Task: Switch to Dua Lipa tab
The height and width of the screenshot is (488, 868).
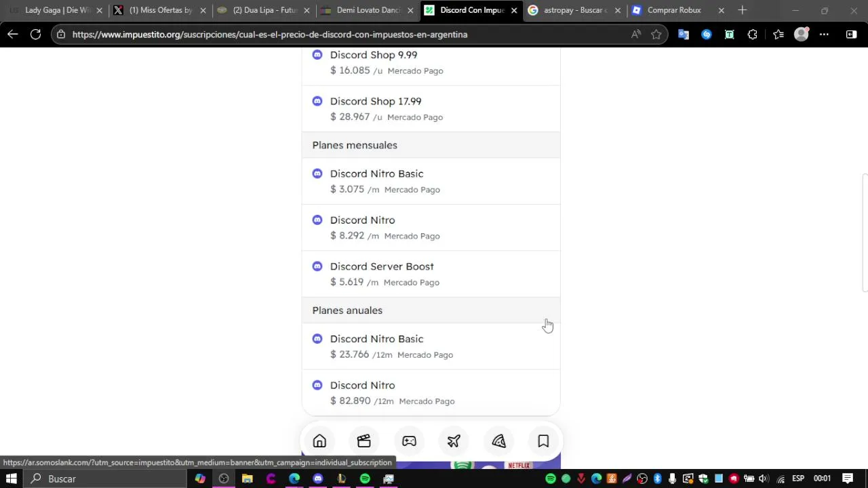Action: click(263, 10)
